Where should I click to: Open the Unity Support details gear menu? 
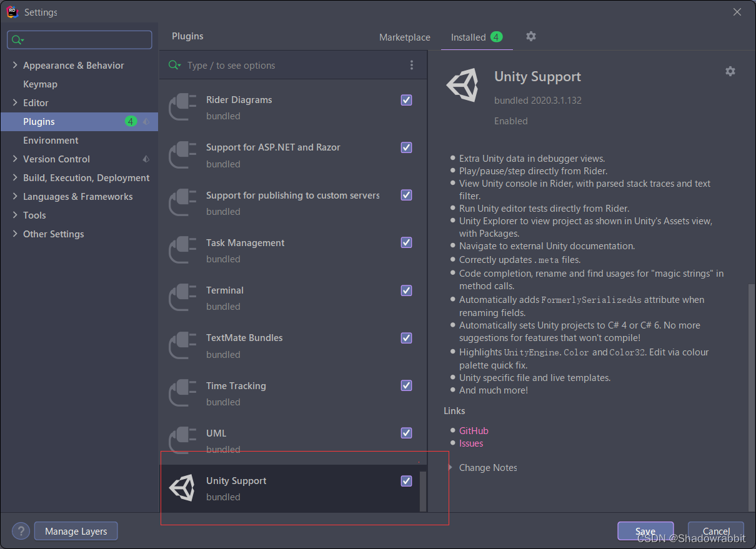tap(730, 71)
